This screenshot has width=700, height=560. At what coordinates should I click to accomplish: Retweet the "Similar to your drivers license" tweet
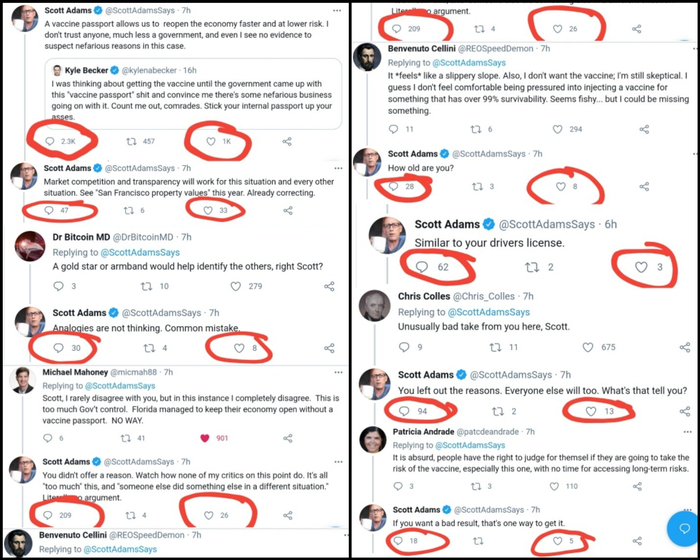[533, 267]
